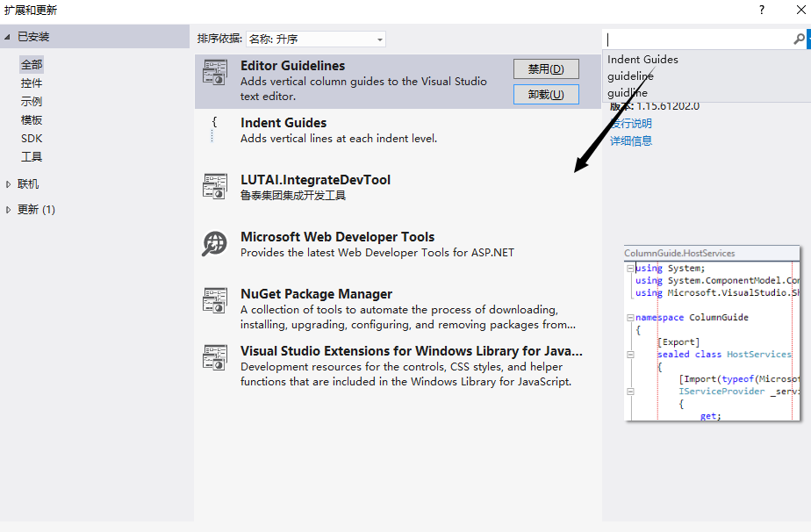Select the 示例 category
This screenshot has width=811, height=532.
pyautogui.click(x=32, y=102)
